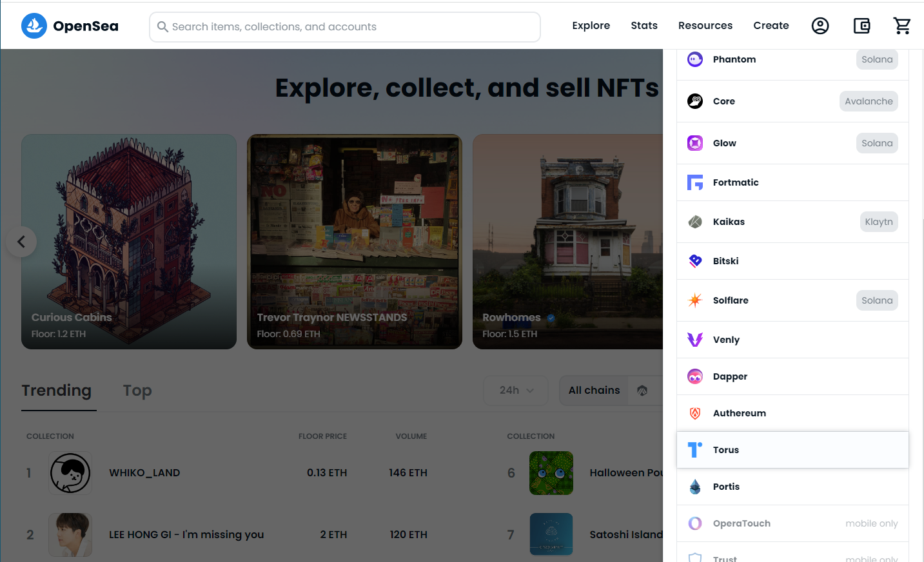
Task: Click the 120 ETH volume value
Action: pos(409,535)
